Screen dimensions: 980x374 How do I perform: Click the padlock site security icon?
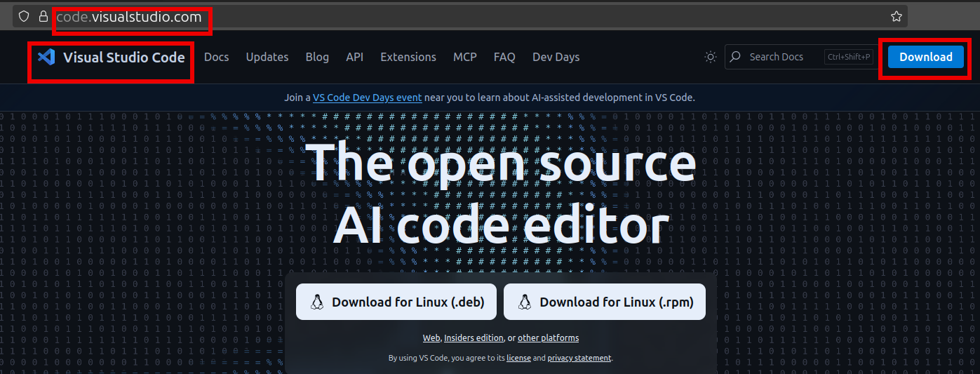click(43, 16)
